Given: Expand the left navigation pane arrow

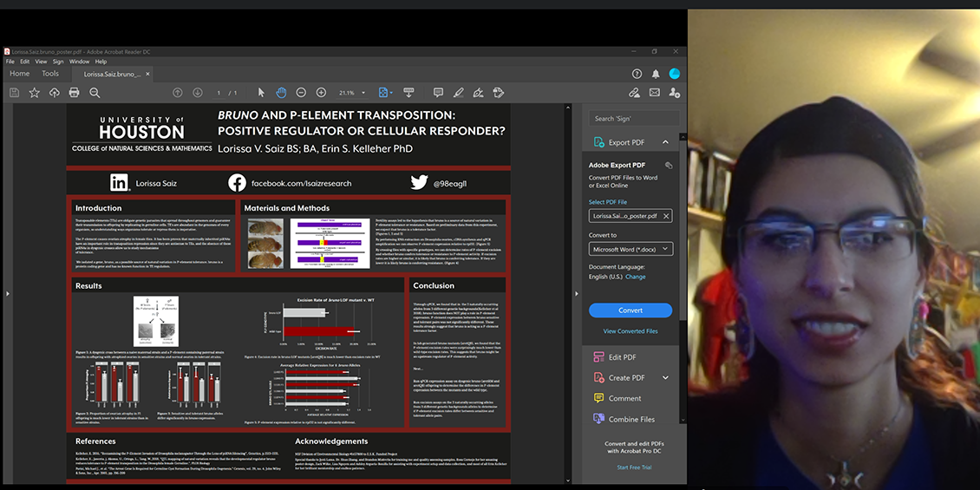Looking at the screenshot, I should point(7,293).
